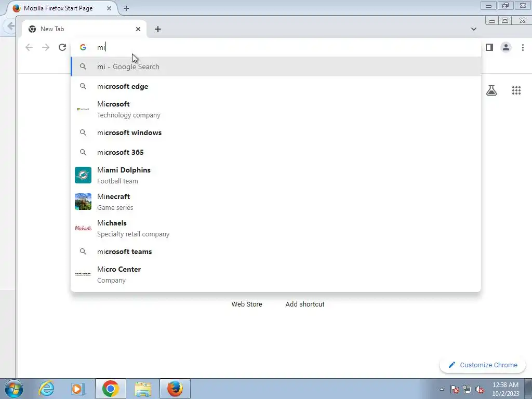The image size is (532, 399).
Task: Open the Google apps grid icon
Action: (516, 90)
